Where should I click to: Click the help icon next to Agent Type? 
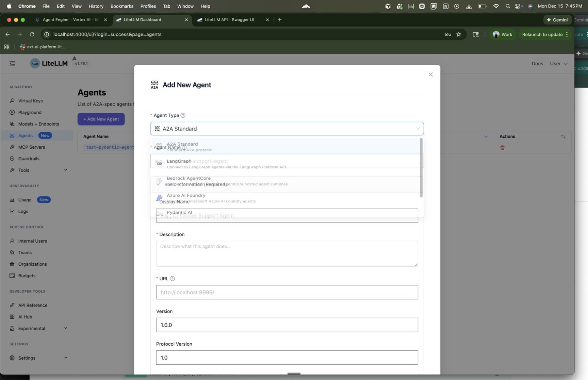[x=183, y=115]
